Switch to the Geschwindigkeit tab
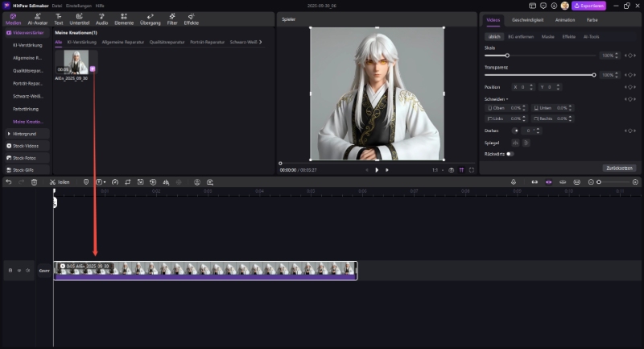The image size is (644, 349). pyautogui.click(x=526, y=19)
